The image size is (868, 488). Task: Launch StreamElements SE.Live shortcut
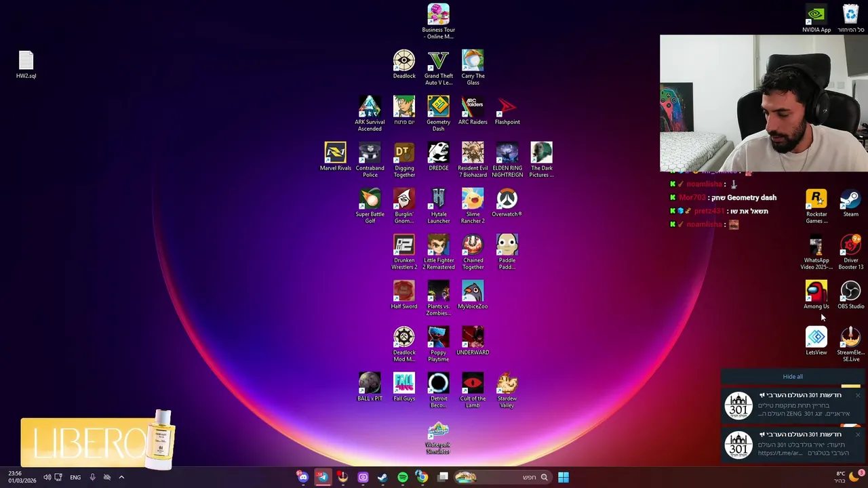(850, 344)
